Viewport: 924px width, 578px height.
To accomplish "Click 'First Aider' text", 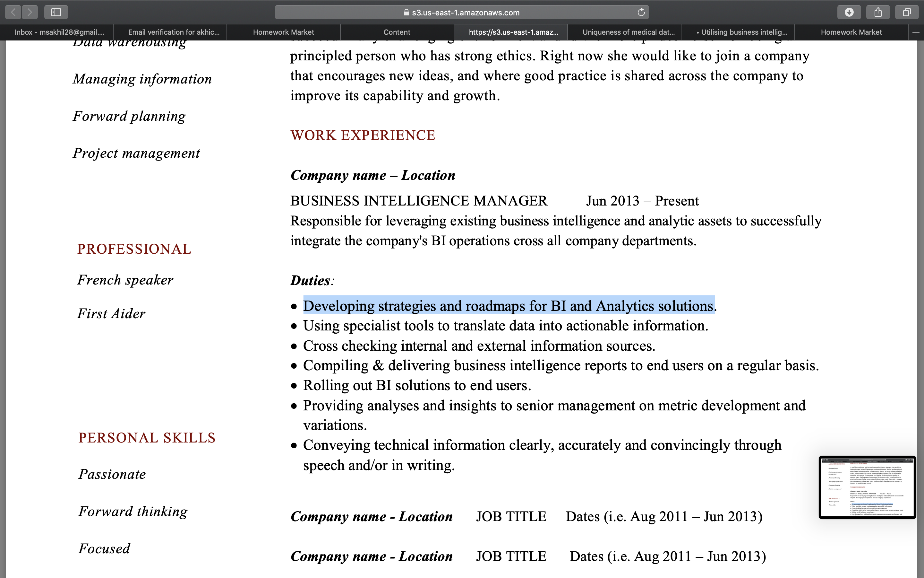I will pyautogui.click(x=111, y=314).
